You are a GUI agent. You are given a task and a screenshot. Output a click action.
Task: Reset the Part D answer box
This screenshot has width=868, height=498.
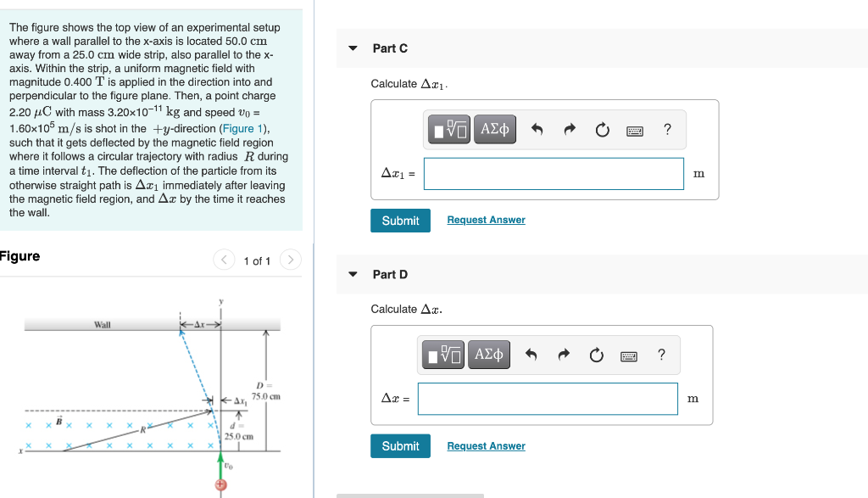pos(596,355)
